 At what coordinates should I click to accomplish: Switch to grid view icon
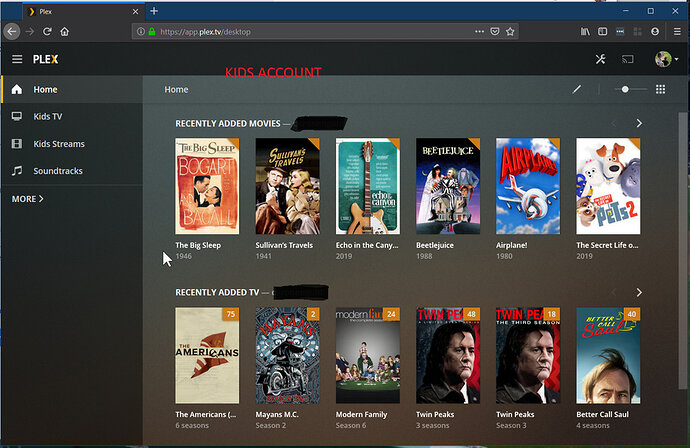[x=661, y=89]
